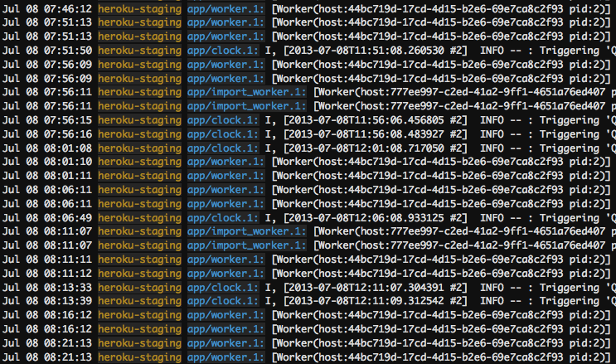Click the app/clock.1 link at 08:13:39
The width and height of the screenshot is (616, 364).
point(223,301)
